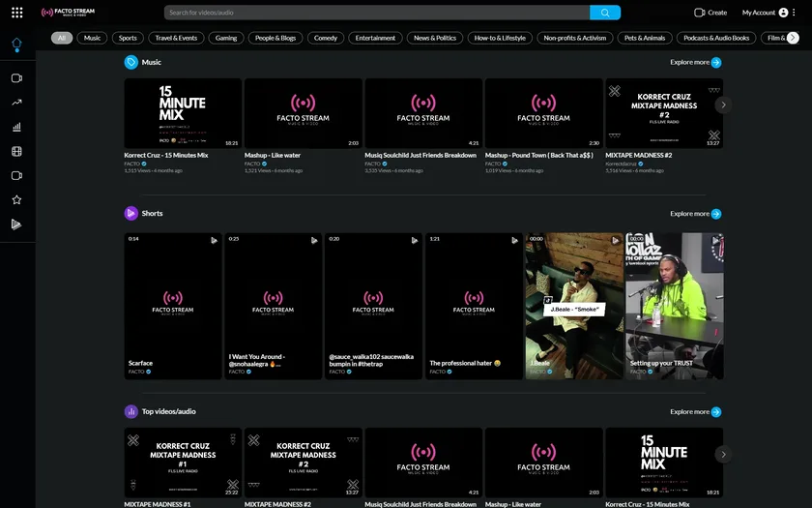Click play icon on The professional hater short
The height and width of the screenshot is (508, 812).
[x=514, y=240]
